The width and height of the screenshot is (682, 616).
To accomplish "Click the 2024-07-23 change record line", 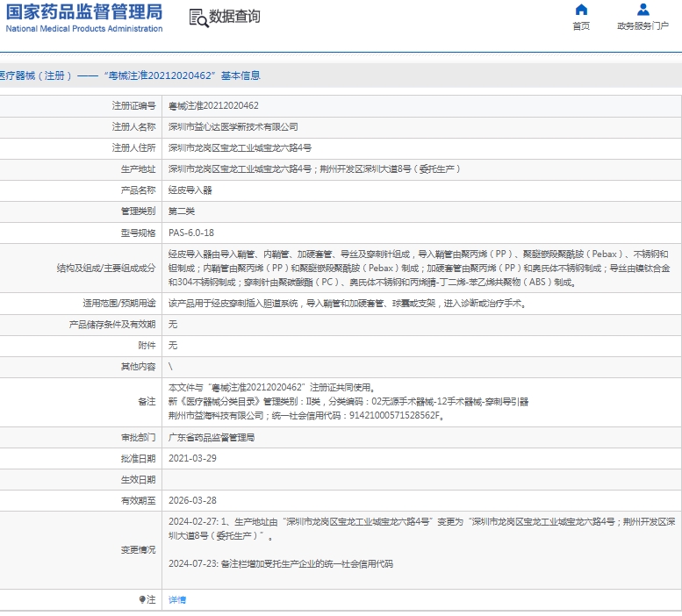I will point(281,564).
